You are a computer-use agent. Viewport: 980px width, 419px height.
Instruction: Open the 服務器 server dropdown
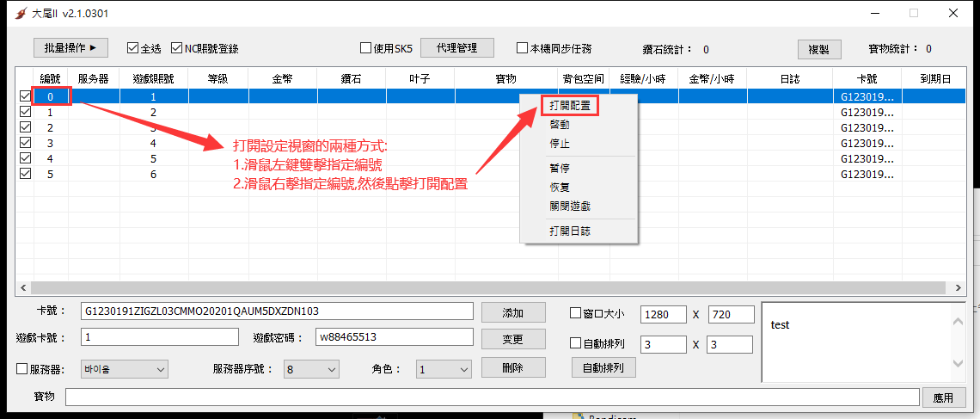125,369
